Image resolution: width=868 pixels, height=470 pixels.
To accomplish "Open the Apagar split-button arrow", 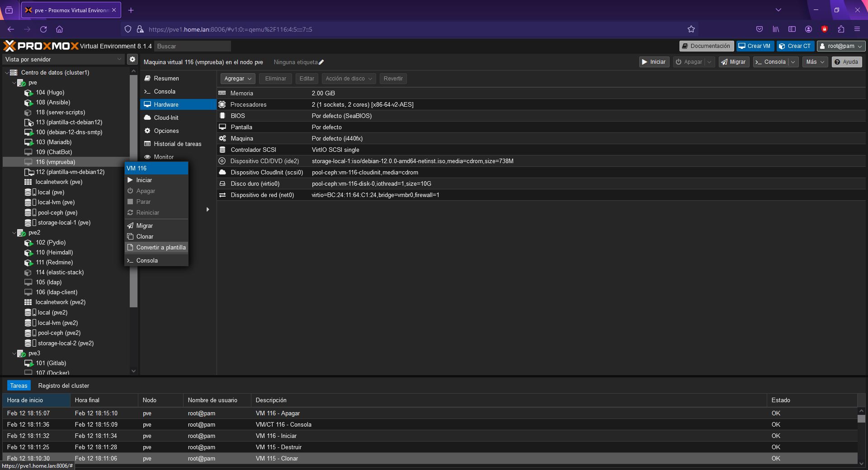I will point(709,62).
